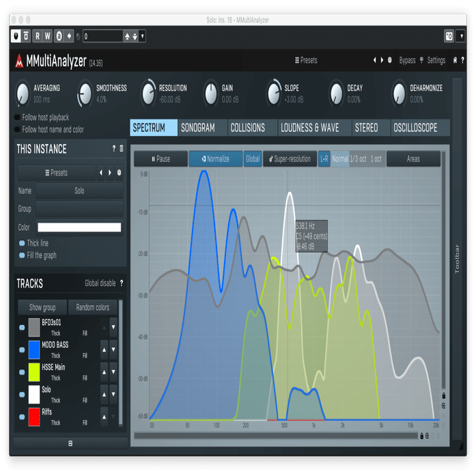Step host preset number up
Image resolution: width=476 pixels, height=476 pixels.
click(x=127, y=36)
